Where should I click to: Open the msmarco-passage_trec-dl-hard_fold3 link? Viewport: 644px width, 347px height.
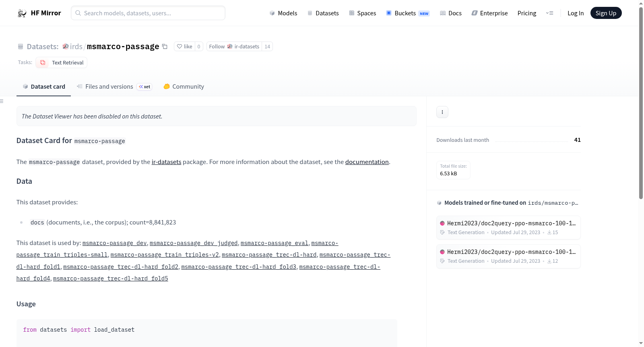point(239,267)
